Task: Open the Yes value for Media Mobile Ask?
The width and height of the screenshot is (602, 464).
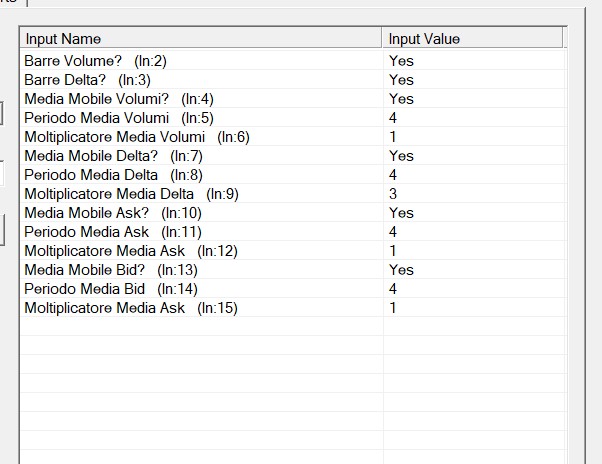Action: tap(401, 213)
